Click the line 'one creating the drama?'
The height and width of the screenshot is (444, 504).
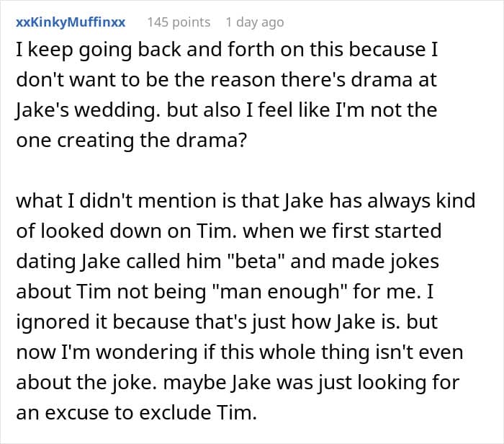pyautogui.click(x=132, y=141)
